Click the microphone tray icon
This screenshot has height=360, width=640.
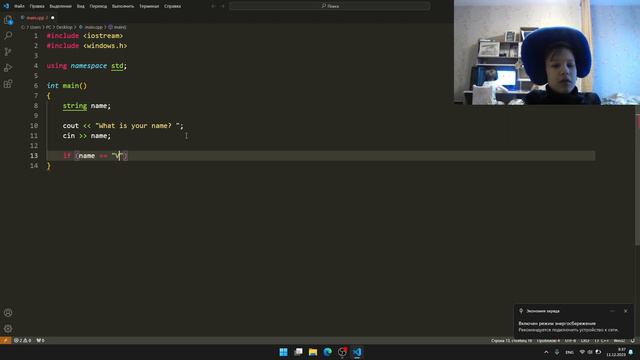pyautogui.click(x=557, y=352)
